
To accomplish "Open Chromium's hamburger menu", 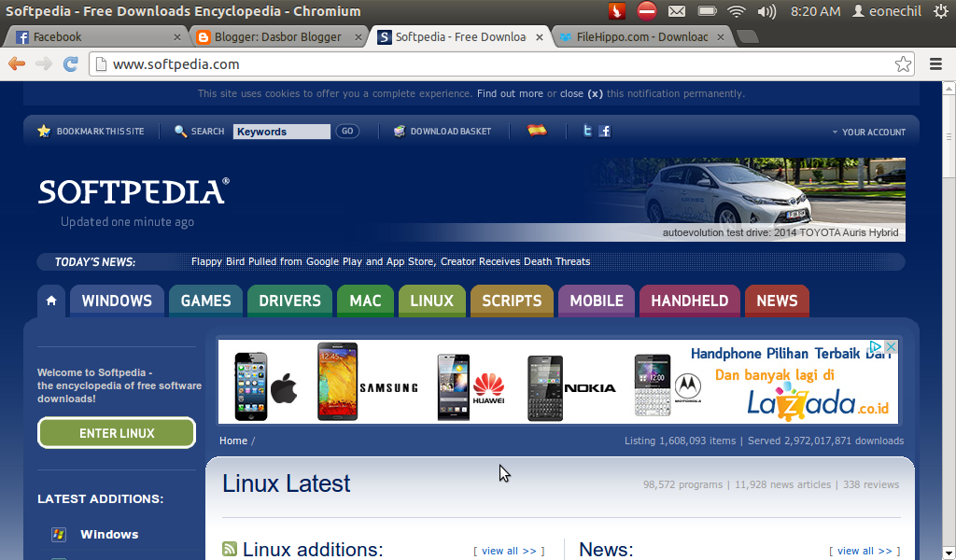I will coord(935,64).
